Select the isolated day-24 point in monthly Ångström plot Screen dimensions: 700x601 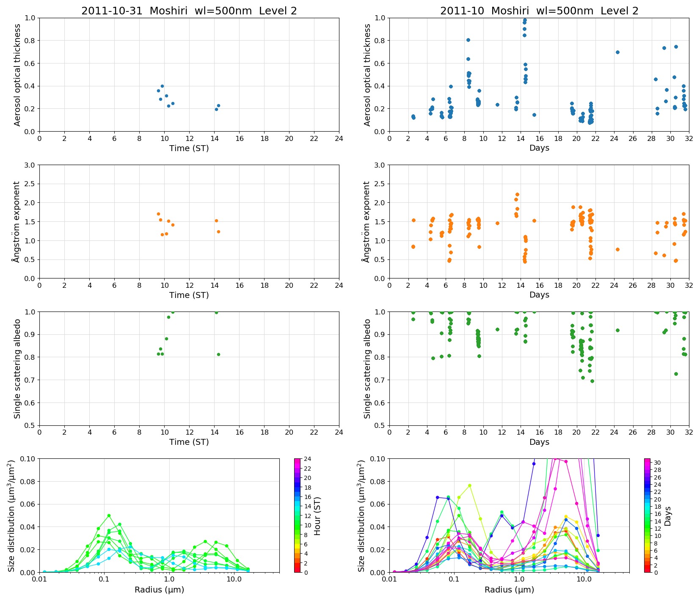[x=617, y=250]
